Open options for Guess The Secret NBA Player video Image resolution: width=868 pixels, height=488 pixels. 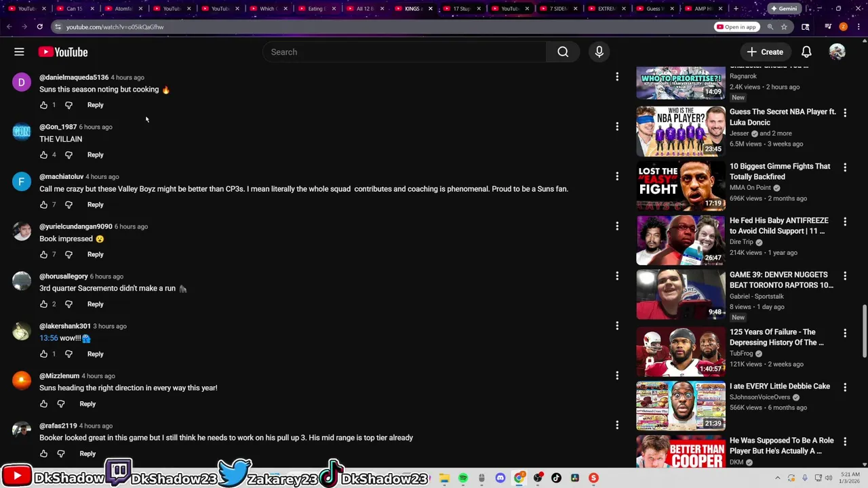pyautogui.click(x=845, y=113)
